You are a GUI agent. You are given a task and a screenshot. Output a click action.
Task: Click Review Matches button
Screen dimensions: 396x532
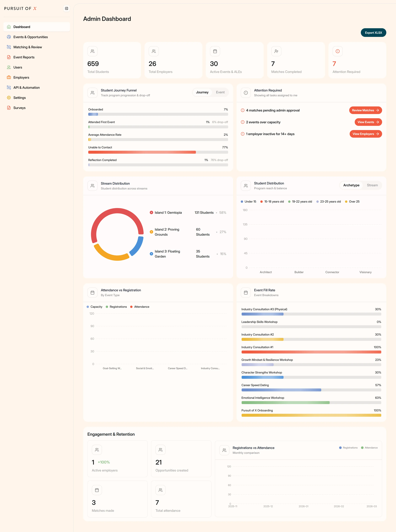(365, 110)
